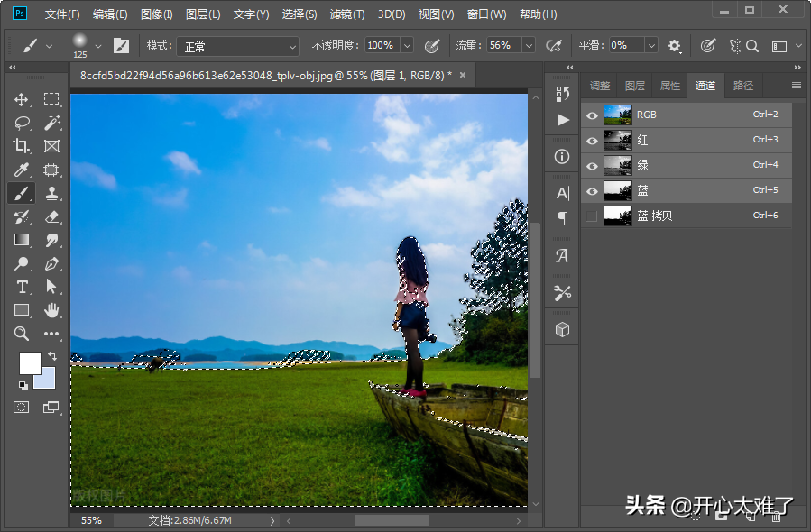Click the horizontal canvas scrollbar thumb
This screenshot has height=532, width=811.
tap(392, 520)
